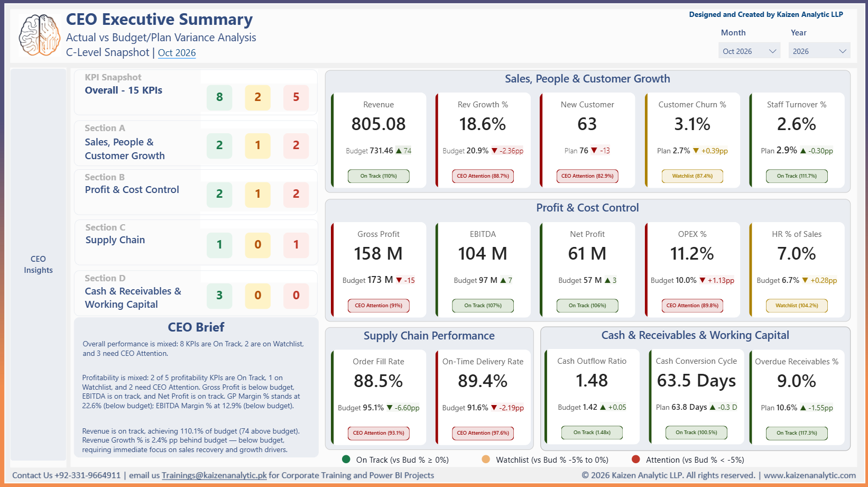Click the Kaizen brain logo icon

[40, 35]
